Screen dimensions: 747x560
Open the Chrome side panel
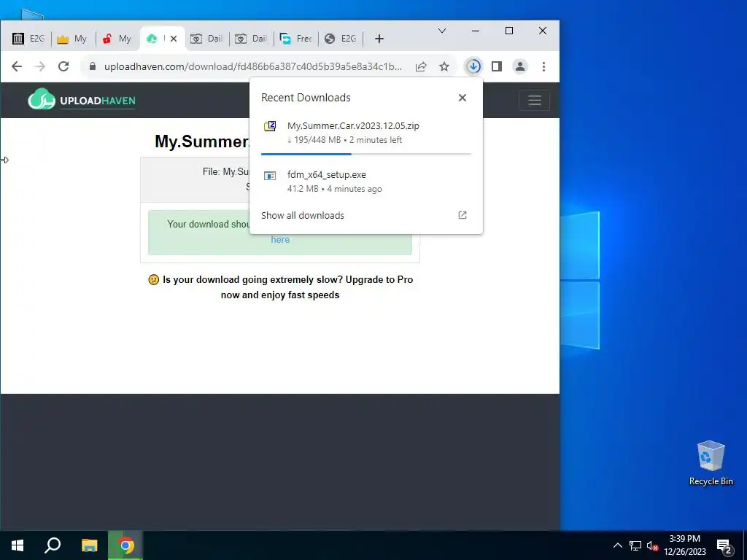496,66
